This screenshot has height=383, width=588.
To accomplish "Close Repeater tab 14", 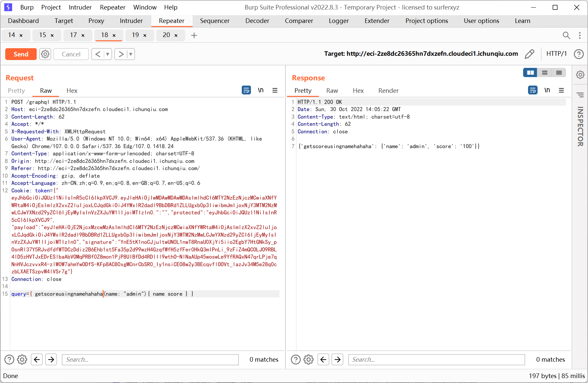I will (x=21, y=35).
